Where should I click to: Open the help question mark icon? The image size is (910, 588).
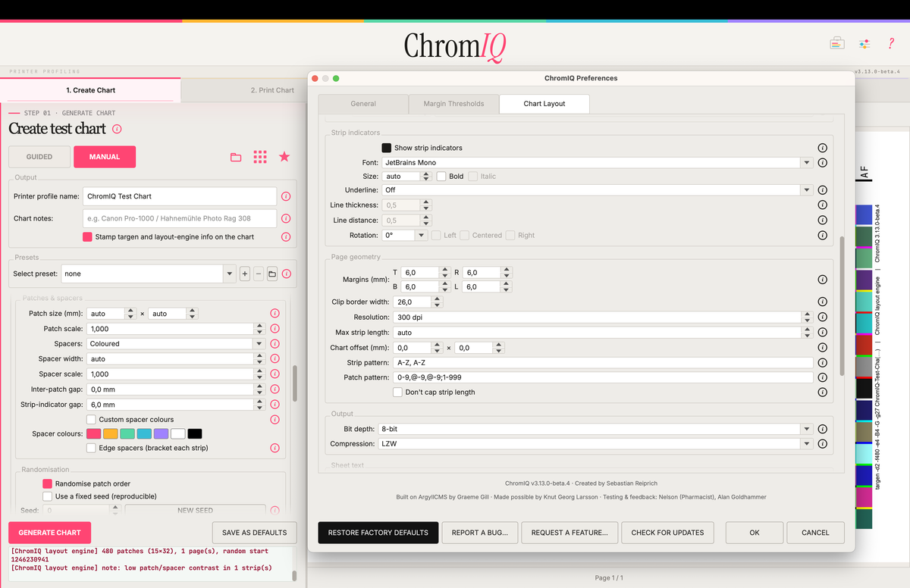(891, 43)
